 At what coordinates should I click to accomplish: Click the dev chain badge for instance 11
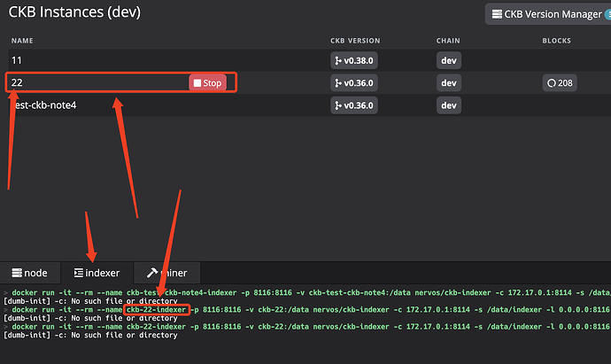[x=449, y=60]
